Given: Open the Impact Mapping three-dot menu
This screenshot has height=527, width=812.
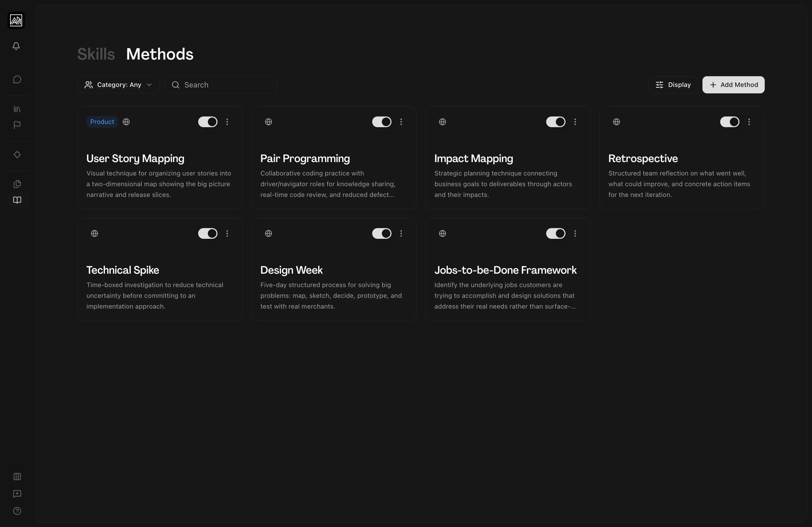Looking at the screenshot, I should pyautogui.click(x=575, y=122).
